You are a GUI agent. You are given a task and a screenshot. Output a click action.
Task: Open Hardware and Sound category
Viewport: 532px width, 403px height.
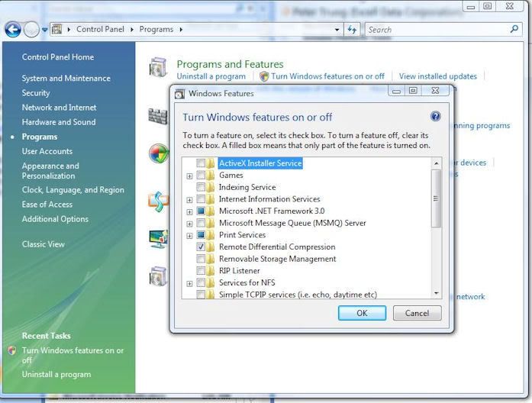59,122
